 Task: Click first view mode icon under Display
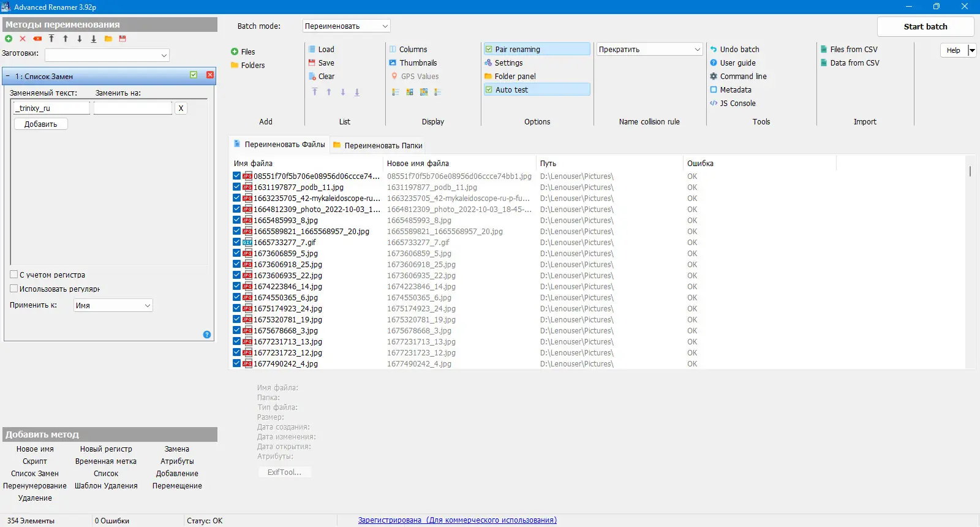click(x=396, y=92)
